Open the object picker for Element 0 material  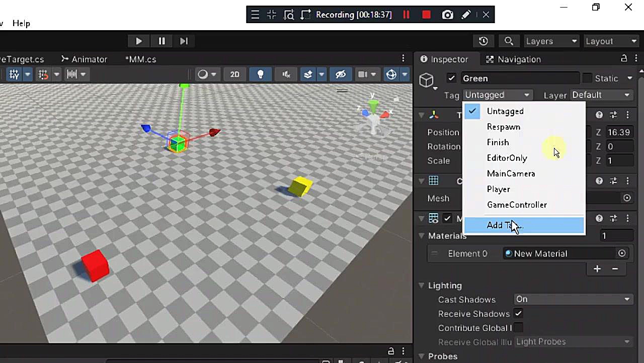622,253
